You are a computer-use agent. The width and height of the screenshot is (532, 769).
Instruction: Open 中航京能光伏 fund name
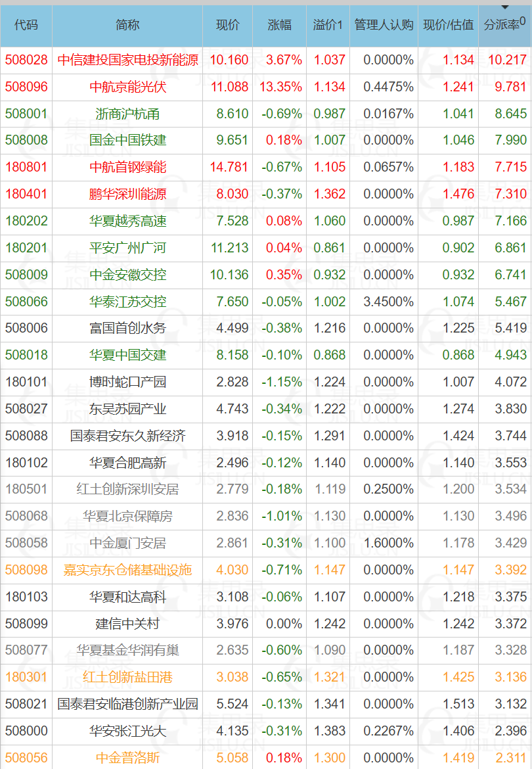pyautogui.click(x=128, y=87)
